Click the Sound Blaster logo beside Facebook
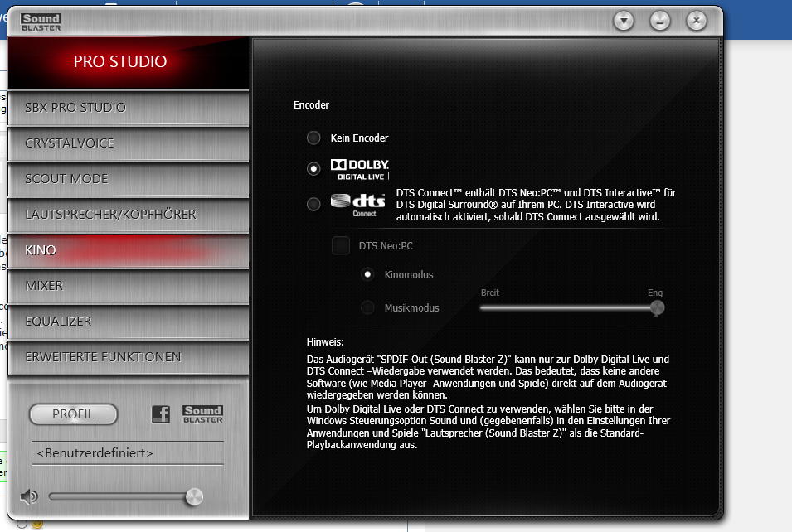This screenshot has width=792, height=532. [x=202, y=414]
